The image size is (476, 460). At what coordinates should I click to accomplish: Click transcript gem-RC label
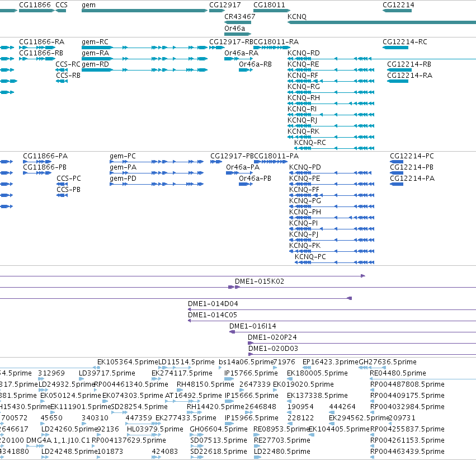click(95, 42)
